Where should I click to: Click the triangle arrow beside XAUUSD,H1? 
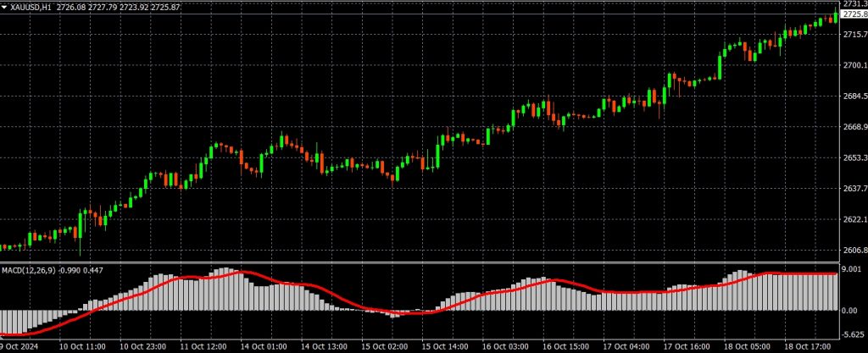(x=4, y=7)
